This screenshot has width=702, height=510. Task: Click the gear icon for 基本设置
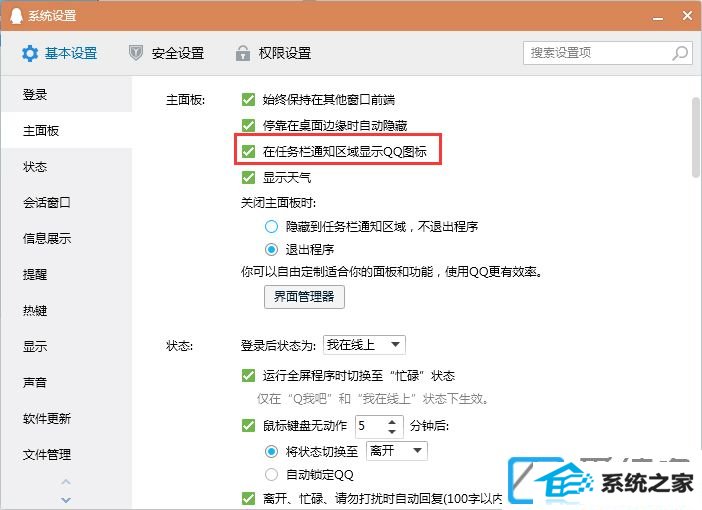[x=30, y=53]
